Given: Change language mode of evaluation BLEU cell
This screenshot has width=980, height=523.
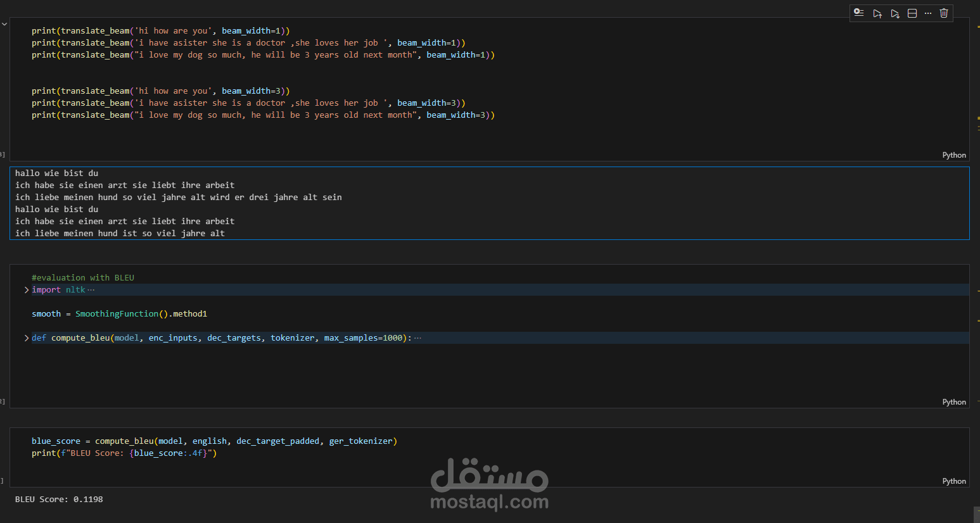Looking at the screenshot, I should pos(954,402).
